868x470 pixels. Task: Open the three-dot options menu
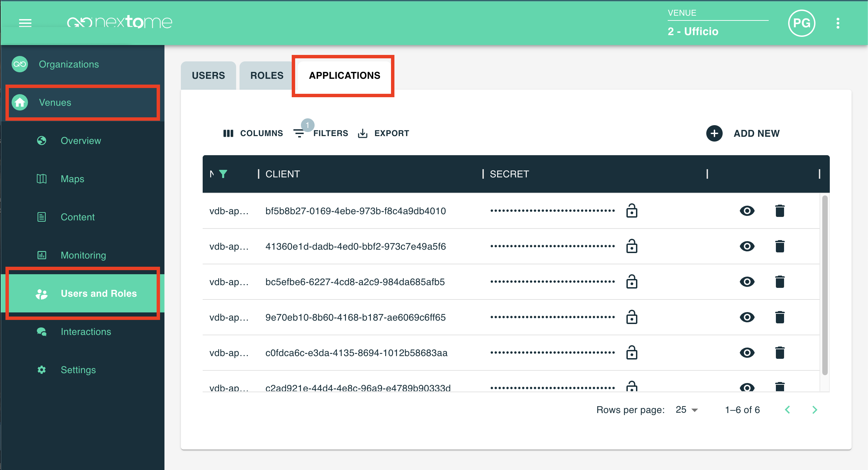pos(838,23)
